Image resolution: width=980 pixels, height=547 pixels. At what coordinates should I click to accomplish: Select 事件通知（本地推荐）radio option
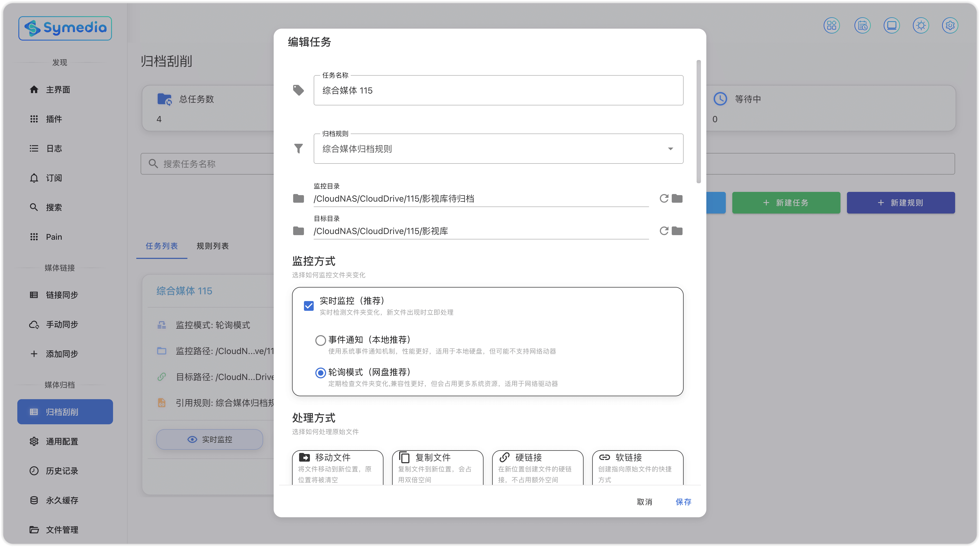320,340
